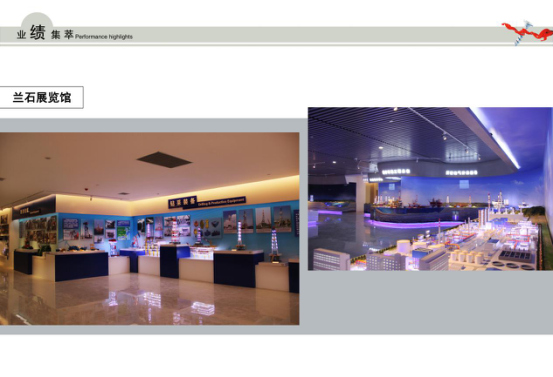Click the Performance highlights subtitle text
The width and height of the screenshot is (553, 377).
pos(104,36)
